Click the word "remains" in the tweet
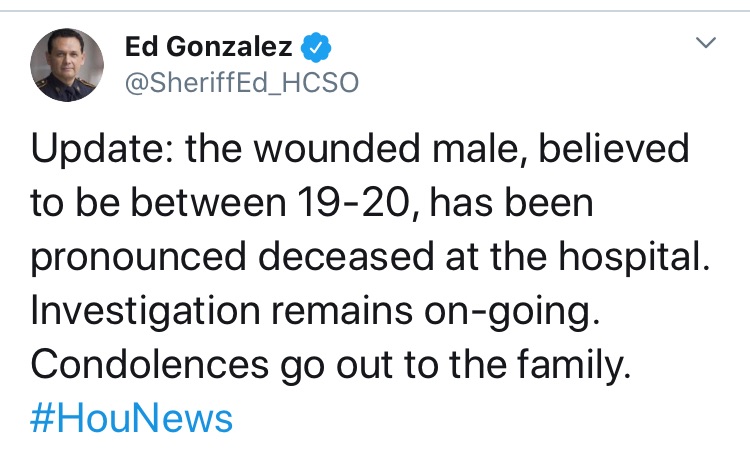 342,311
